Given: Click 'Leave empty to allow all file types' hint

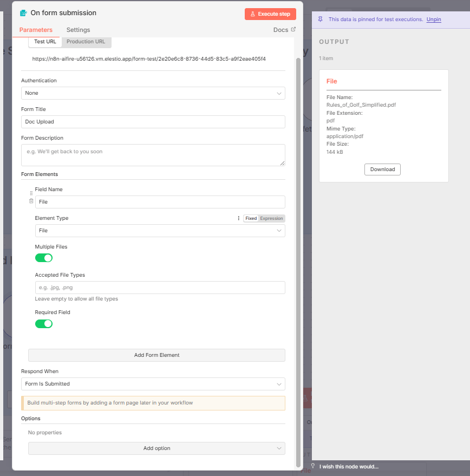Looking at the screenshot, I should point(76,299).
